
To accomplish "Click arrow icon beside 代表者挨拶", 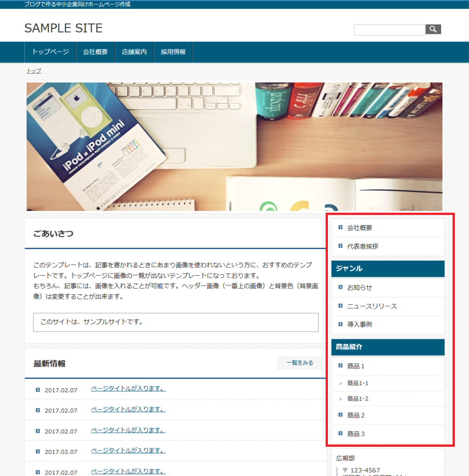I will (x=340, y=246).
